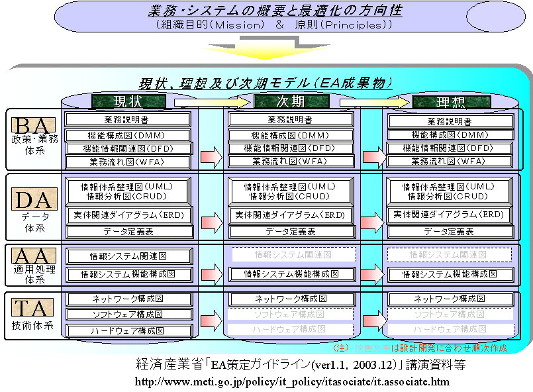Open ハードウェア構成図 in the 現状 column
Screen dimensions: 533x392
pyautogui.click(x=128, y=330)
